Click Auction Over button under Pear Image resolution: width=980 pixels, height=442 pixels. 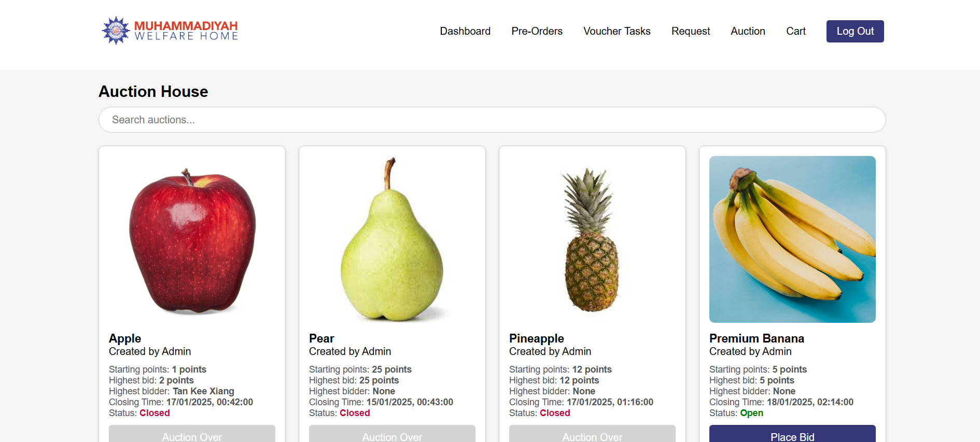point(392,434)
